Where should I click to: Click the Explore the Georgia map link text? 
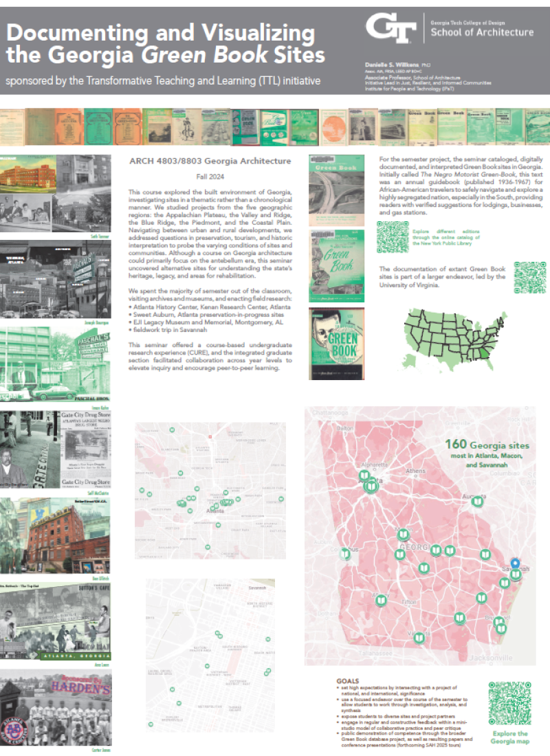click(x=510, y=737)
